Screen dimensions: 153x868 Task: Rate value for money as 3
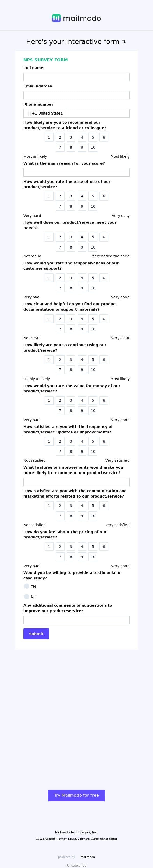click(x=71, y=400)
